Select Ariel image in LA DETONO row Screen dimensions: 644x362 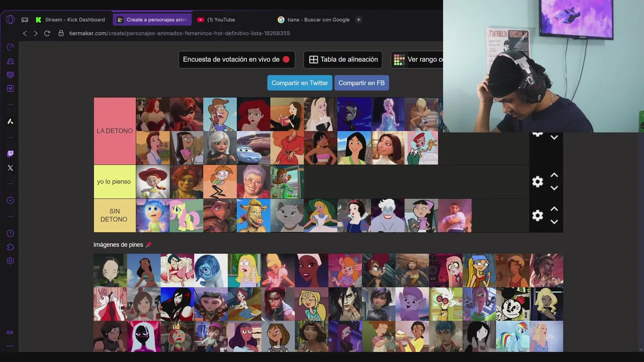[253, 114]
